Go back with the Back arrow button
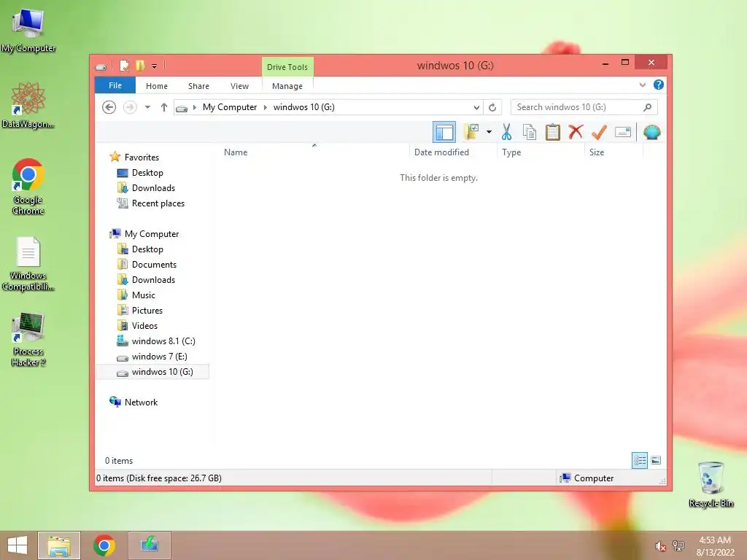The height and width of the screenshot is (560, 747). coord(109,107)
